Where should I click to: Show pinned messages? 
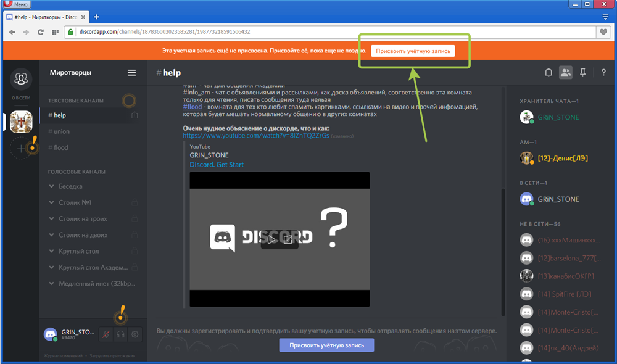[583, 72]
